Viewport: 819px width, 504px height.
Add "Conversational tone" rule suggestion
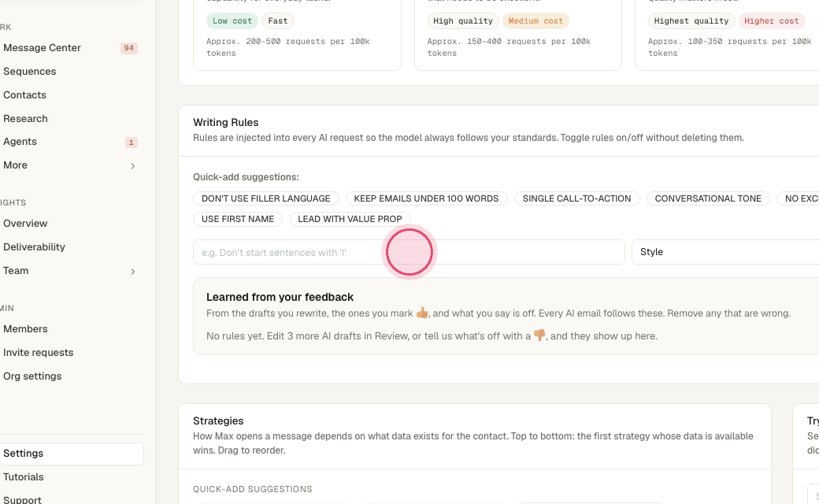tap(708, 198)
